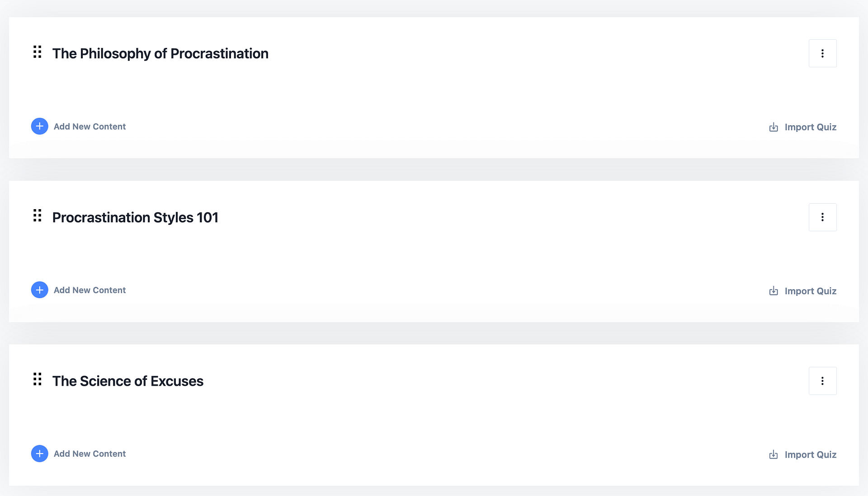
Task: Open three-dot menu for The Philosophy of Procrastination
Action: (822, 53)
